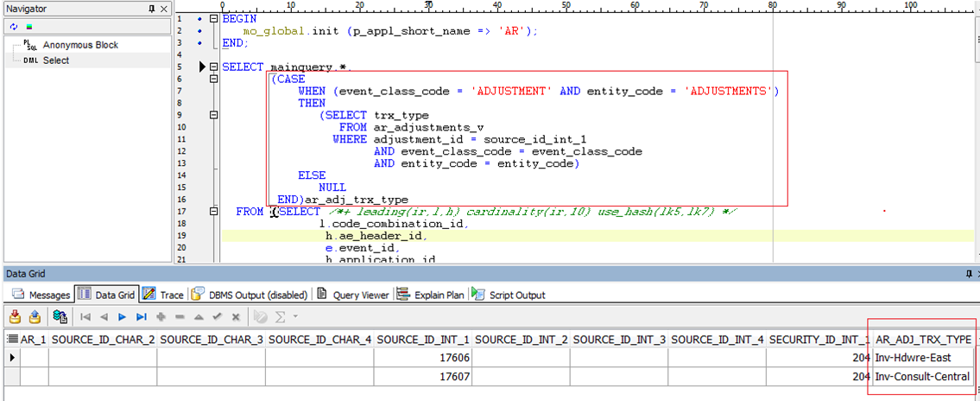Click the row indicator arrow of first grid row

[11, 357]
